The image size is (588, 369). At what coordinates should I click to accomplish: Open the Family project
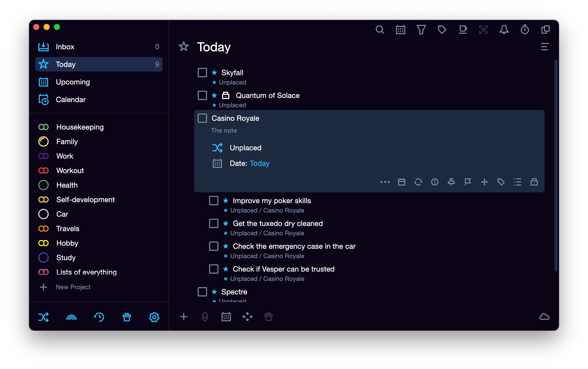[99, 141]
